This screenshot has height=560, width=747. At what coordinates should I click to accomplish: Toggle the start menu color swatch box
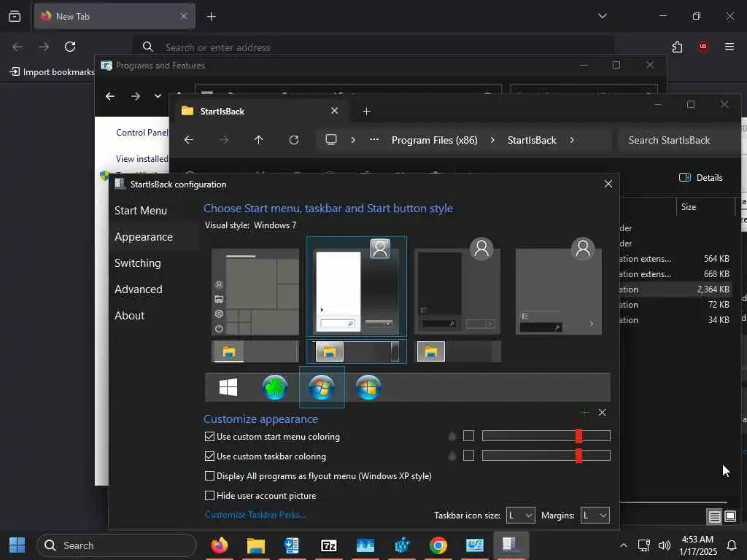(469, 436)
